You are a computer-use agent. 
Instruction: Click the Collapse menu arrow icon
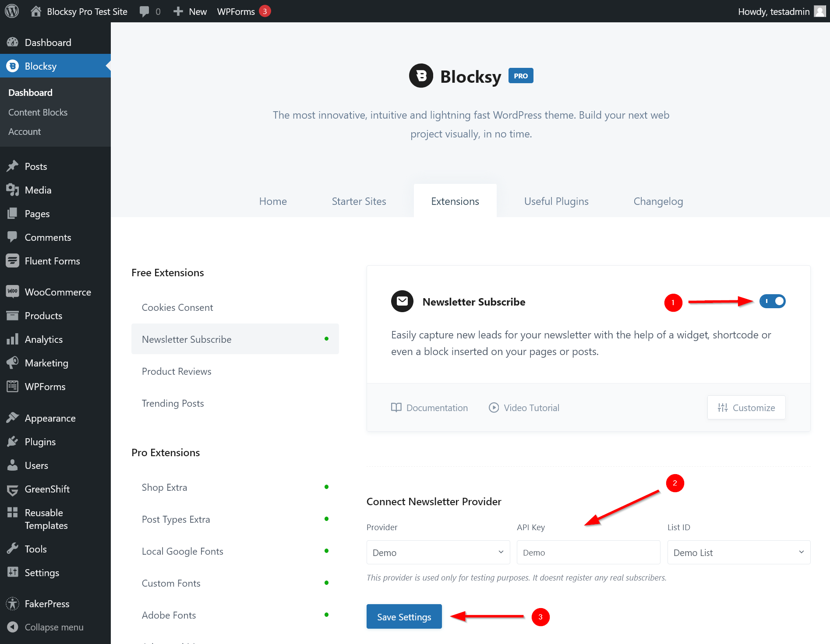13,627
